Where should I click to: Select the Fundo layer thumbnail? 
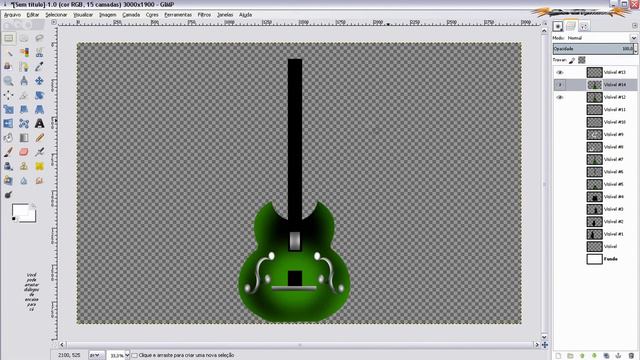pyautogui.click(x=594, y=259)
